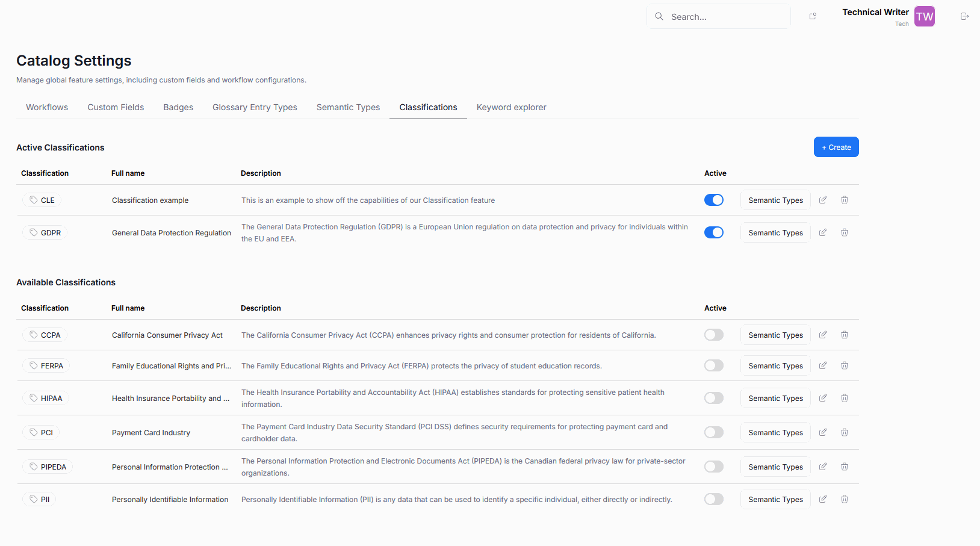
Task: Open the Keyword explorer tab
Action: [511, 107]
